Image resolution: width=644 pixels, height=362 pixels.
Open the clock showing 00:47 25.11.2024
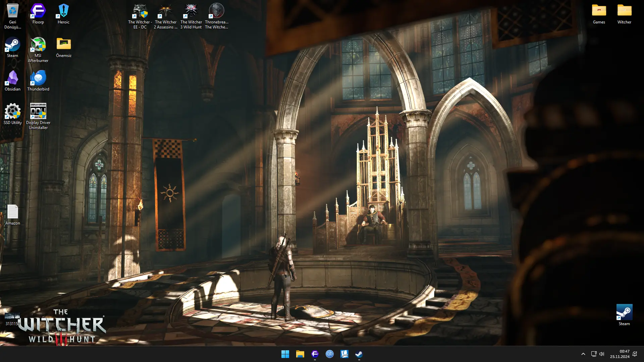pyautogui.click(x=620, y=354)
